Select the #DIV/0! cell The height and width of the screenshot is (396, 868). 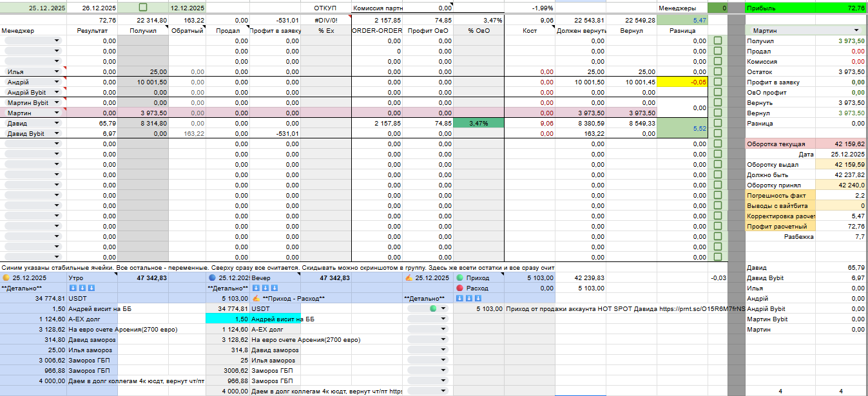point(325,20)
